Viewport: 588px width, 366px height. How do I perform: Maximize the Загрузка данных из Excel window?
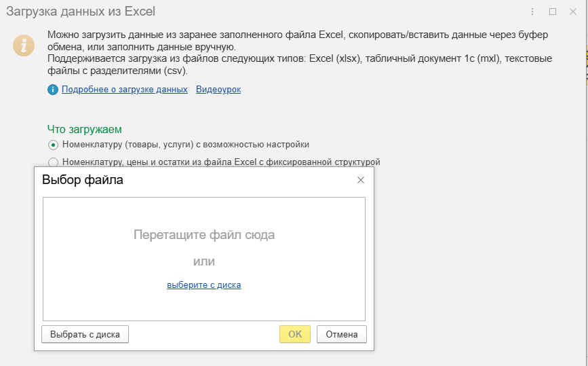coord(553,12)
